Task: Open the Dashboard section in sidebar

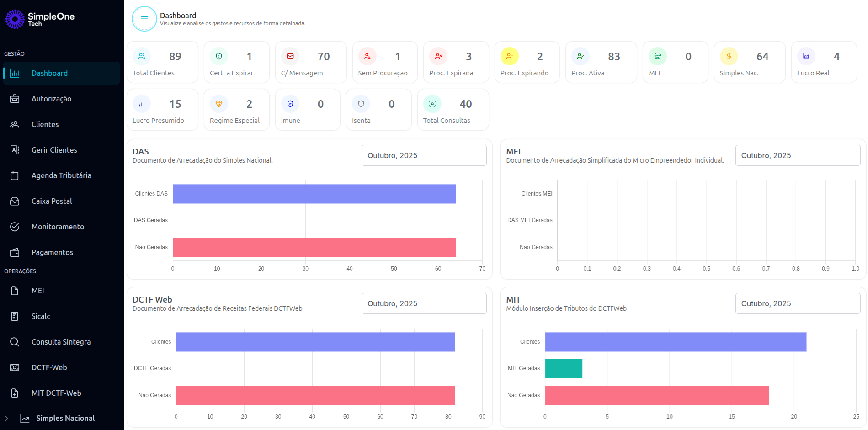Action: 49,73
